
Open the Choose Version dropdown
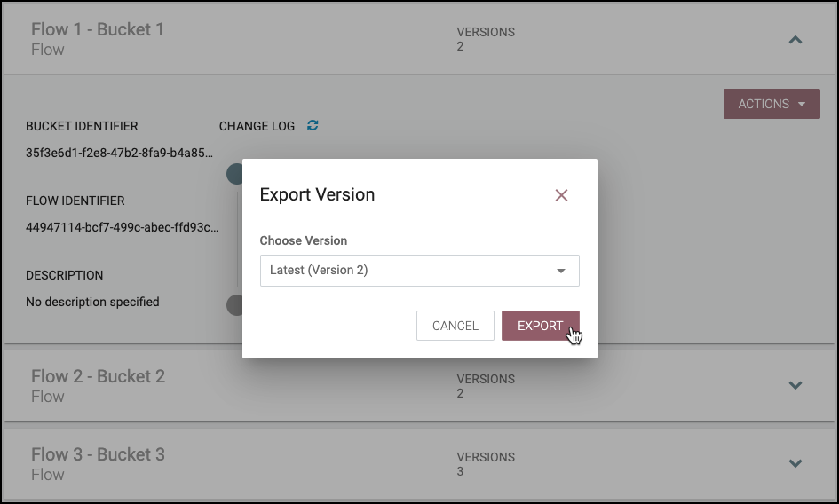coord(419,271)
